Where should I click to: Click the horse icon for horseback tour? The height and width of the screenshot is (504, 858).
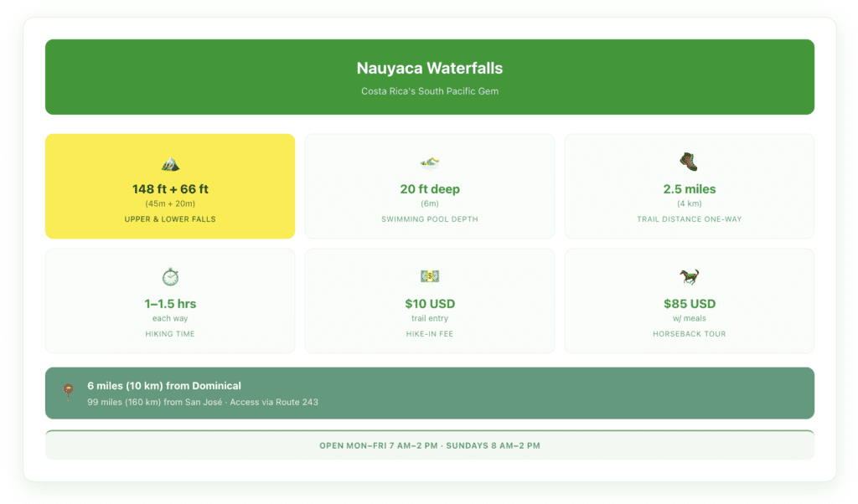[x=689, y=276]
